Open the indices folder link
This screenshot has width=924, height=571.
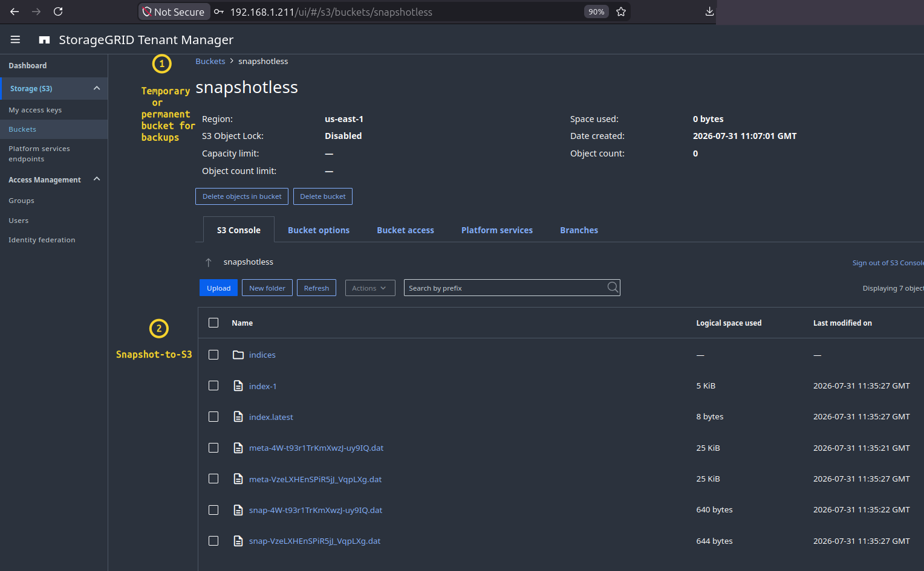pos(262,355)
